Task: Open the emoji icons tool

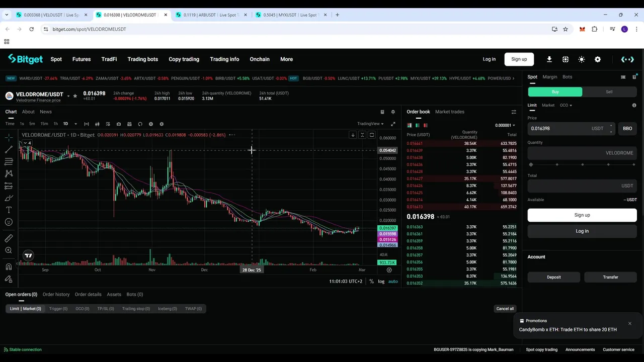Action: [9, 222]
